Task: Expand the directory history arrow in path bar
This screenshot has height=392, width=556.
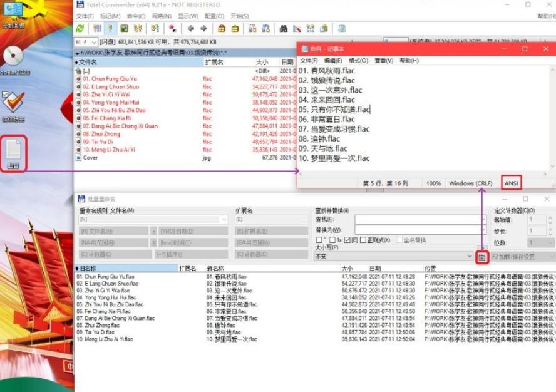Action: (x=77, y=53)
